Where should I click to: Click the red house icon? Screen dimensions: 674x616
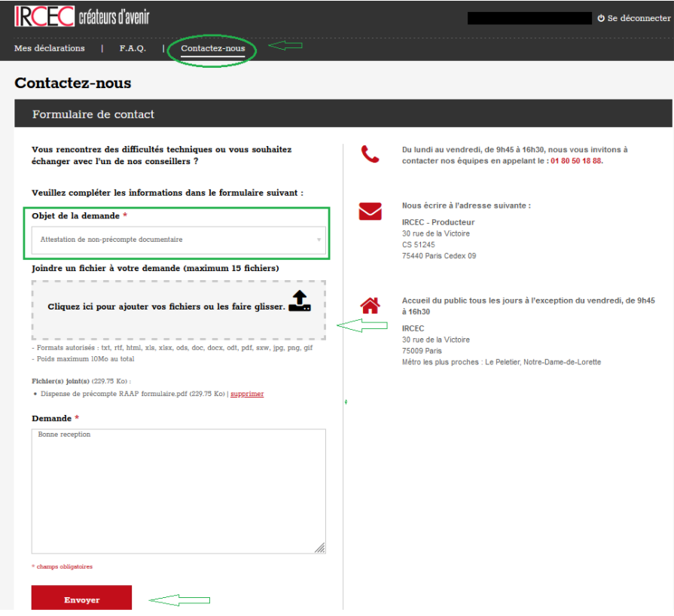(x=370, y=306)
